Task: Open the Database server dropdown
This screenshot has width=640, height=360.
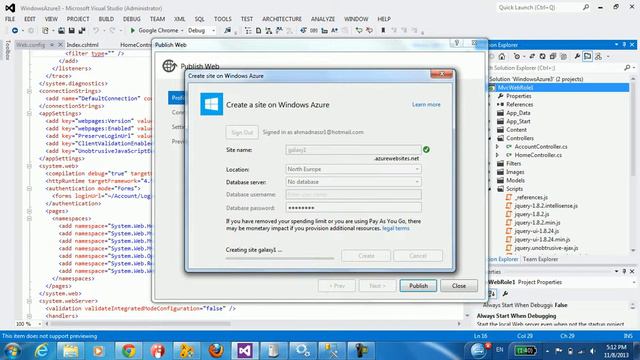Action: pos(353,182)
